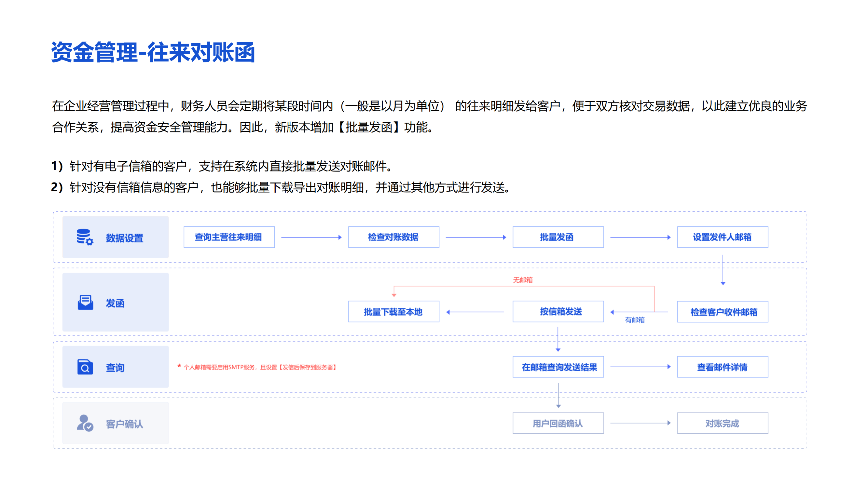The height and width of the screenshot is (488, 868).
Task: Click the customer confirmation person icon
Action: pyautogui.click(x=85, y=423)
